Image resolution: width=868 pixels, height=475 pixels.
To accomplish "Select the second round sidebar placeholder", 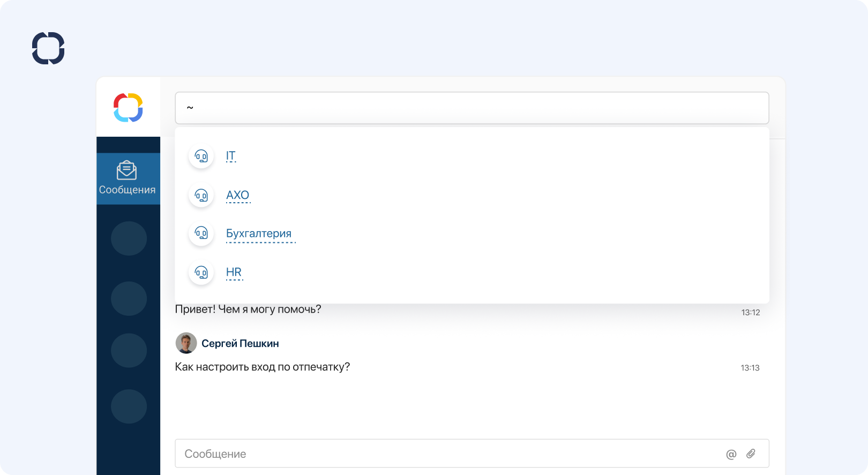I will (x=129, y=299).
